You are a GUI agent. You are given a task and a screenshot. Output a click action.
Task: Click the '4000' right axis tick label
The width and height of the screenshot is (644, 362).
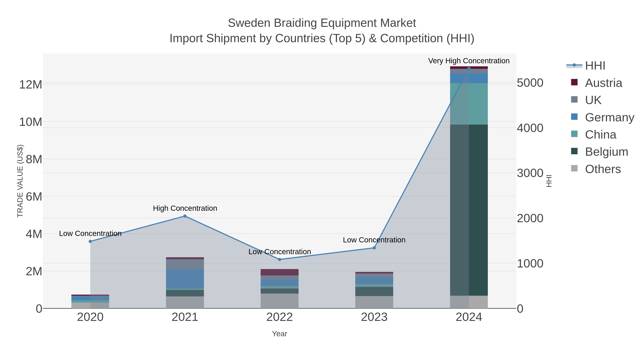tap(530, 128)
